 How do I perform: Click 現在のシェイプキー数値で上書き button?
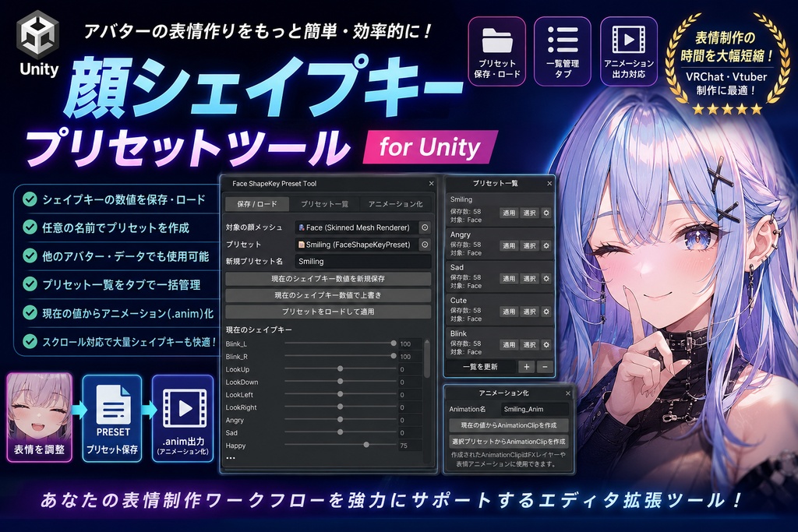coord(328,295)
